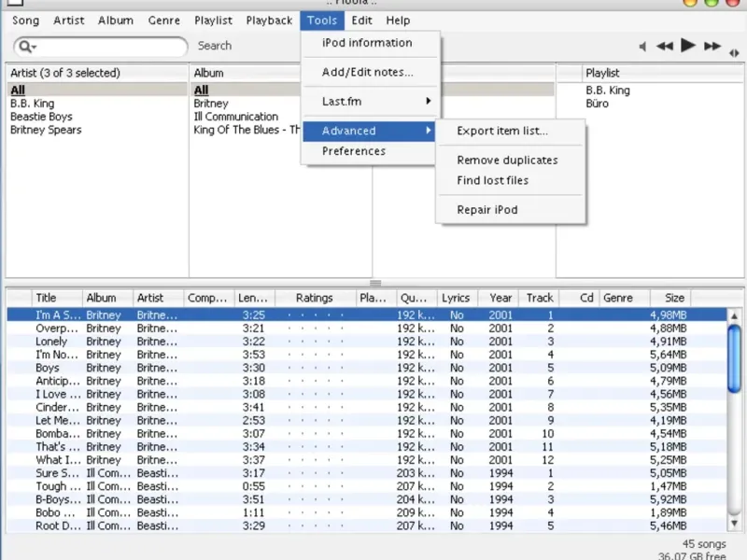This screenshot has height=560, width=747.
Task: Open the Playback menu
Action: [269, 21]
